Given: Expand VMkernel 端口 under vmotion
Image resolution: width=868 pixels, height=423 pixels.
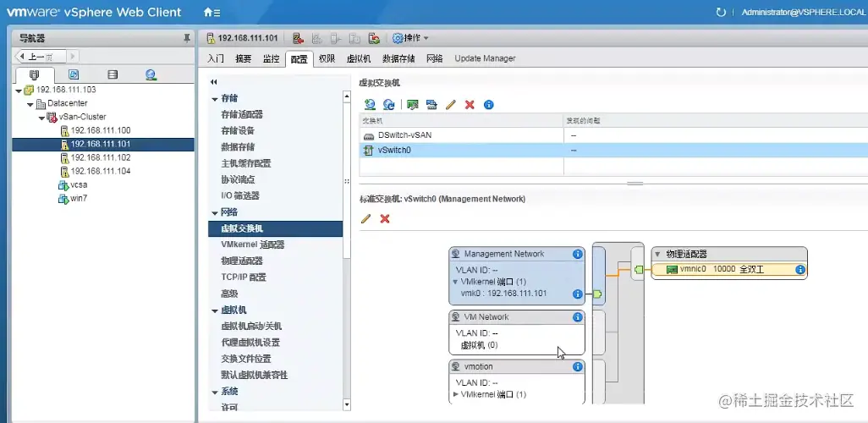Looking at the screenshot, I should 456,394.
